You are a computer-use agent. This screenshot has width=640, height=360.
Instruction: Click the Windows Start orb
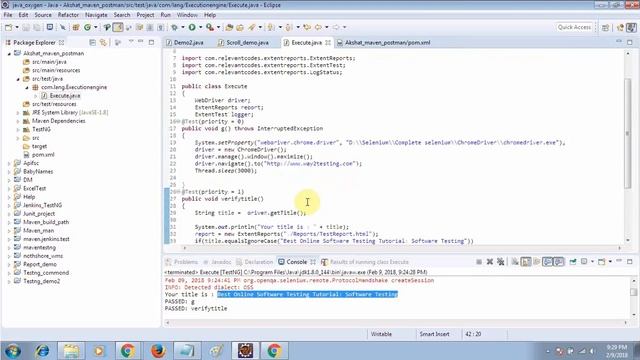click(13, 351)
